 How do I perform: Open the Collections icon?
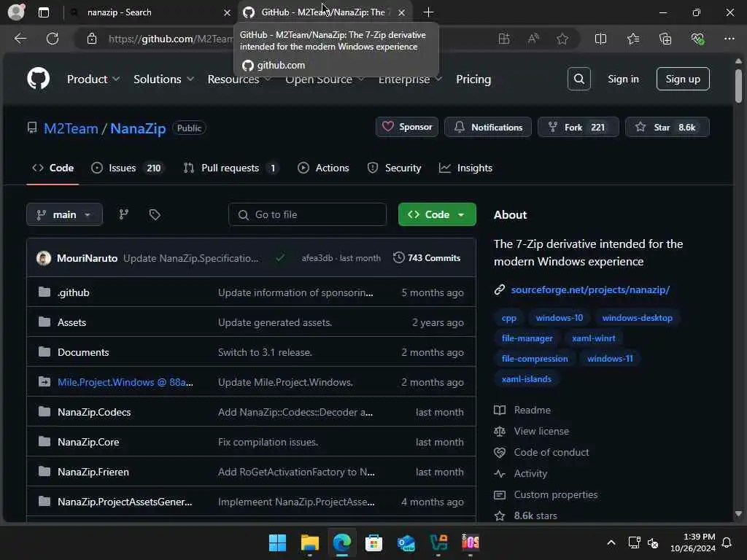(665, 39)
